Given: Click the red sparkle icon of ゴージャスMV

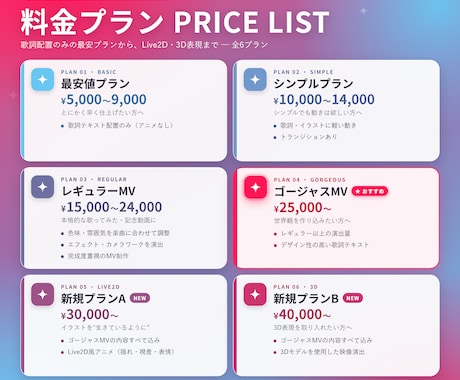Looking at the screenshot, I should click(x=255, y=187).
